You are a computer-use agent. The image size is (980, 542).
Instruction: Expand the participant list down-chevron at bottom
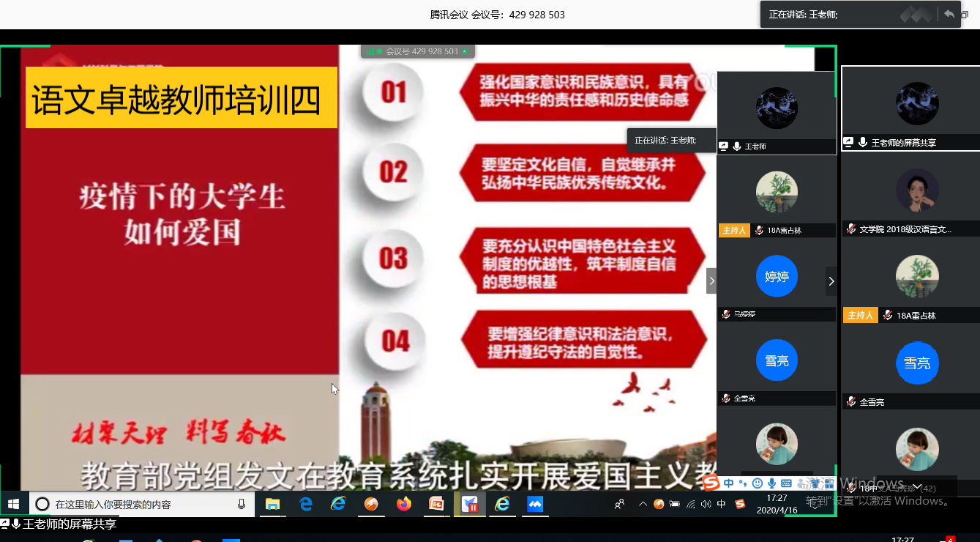(x=916, y=487)
